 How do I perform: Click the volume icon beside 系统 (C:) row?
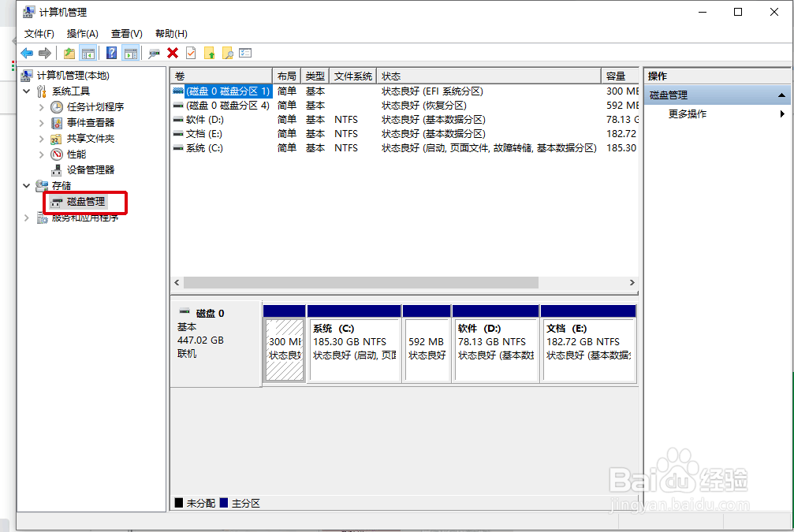click(177, 148)
